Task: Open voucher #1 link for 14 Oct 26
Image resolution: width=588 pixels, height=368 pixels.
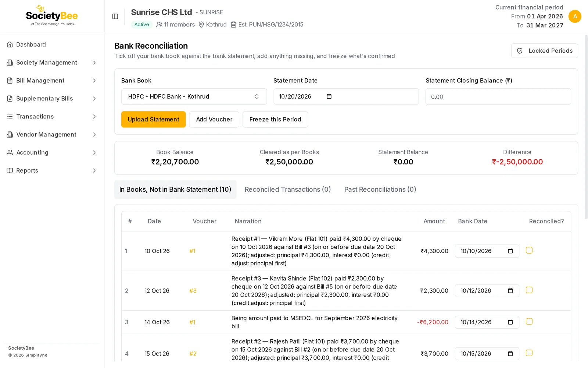Action: [x=192, y=322]
